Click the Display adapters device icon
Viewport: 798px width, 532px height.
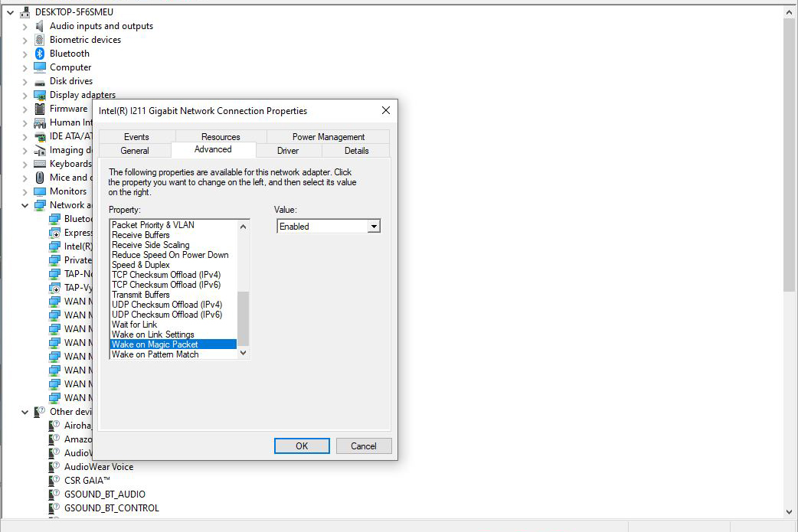(40, 95)
